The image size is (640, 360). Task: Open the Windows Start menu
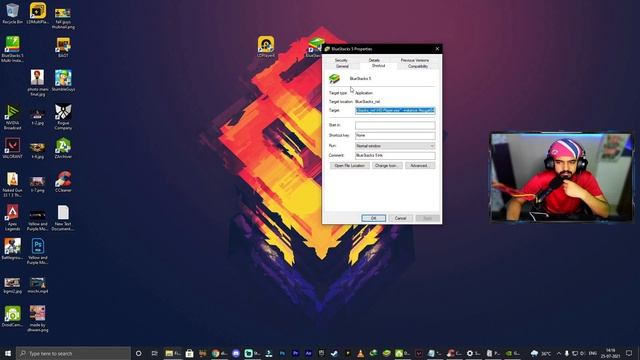7,353
